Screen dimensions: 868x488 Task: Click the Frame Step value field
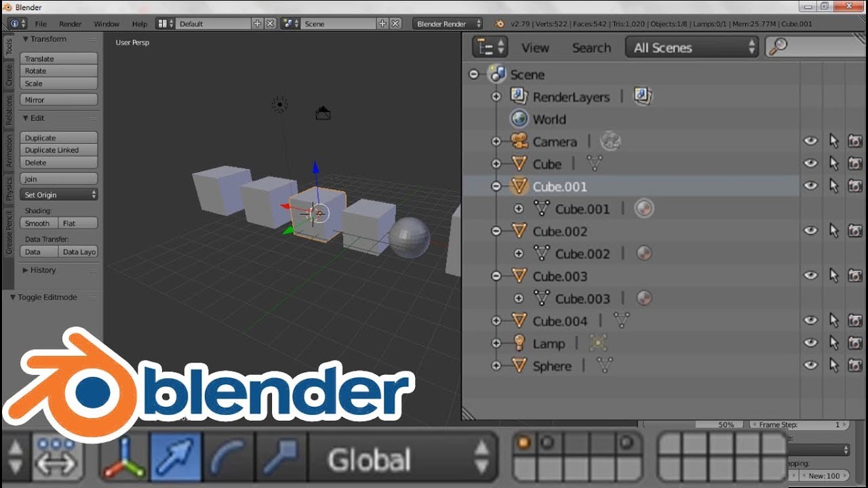800,425
